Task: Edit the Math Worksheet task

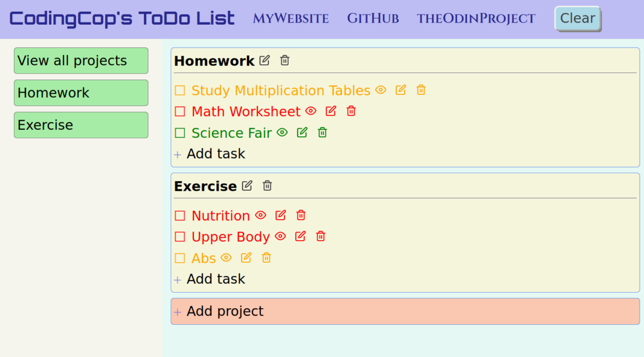Action: point(331,111)
